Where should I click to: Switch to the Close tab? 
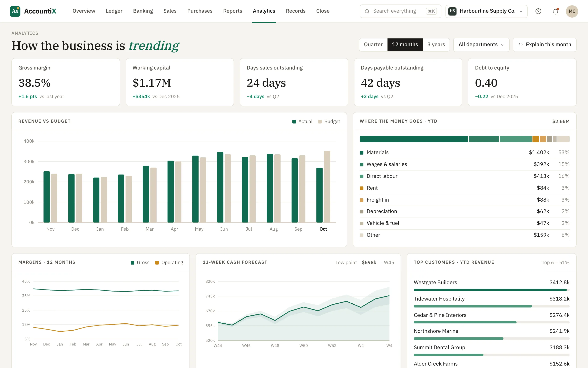click(323, 11)
